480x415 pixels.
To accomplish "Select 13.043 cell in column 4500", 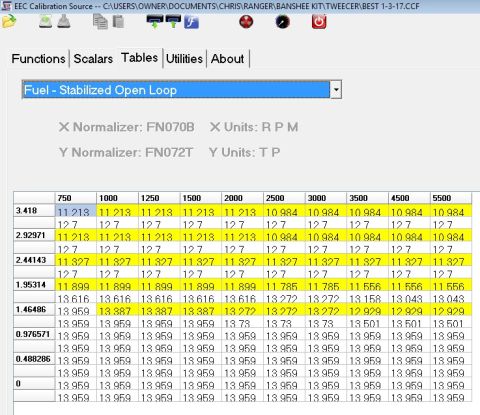I will click(409, 298).
